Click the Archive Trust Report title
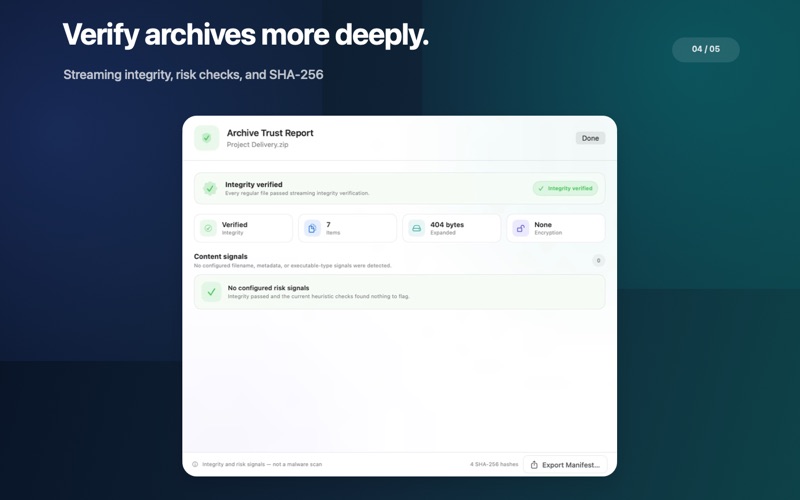This screenshot has height=500, width=800. click(x=270, y=133)
